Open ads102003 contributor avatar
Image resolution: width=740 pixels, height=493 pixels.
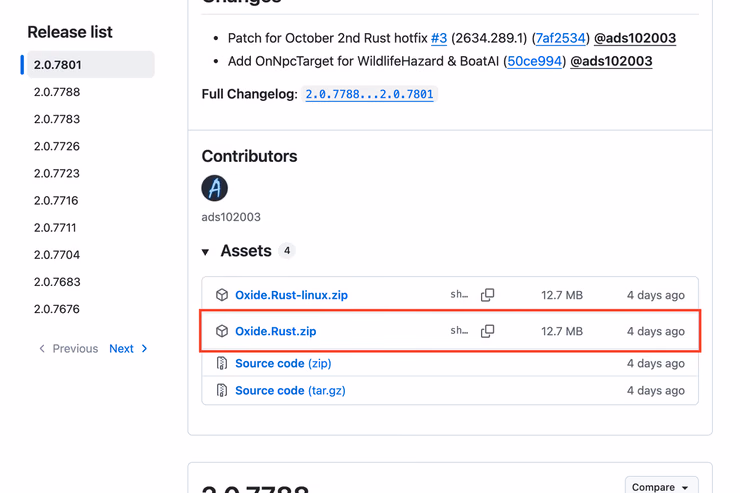[215, 188]
